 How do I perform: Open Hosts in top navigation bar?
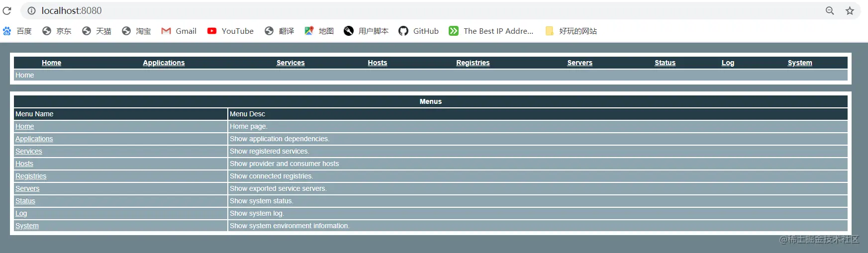pyautogui.click(x=378, y=63)
